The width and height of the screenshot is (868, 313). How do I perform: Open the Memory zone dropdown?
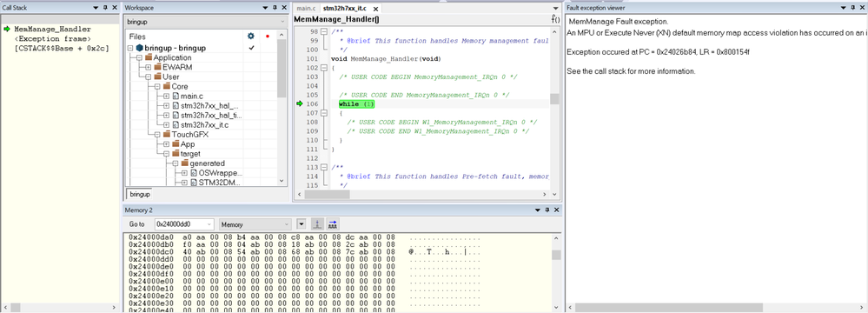click(255, 224)
